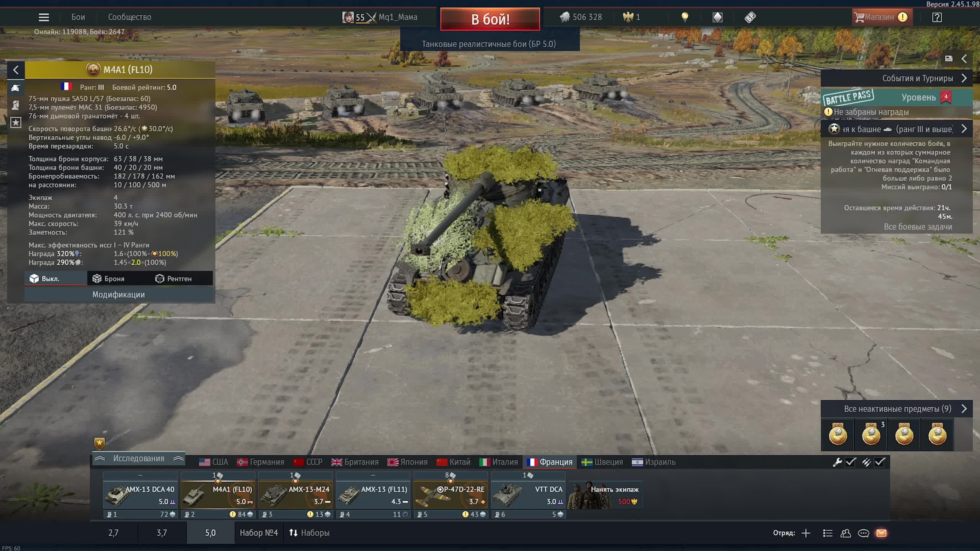Add squad member with plus icon

tap(806, 533)
